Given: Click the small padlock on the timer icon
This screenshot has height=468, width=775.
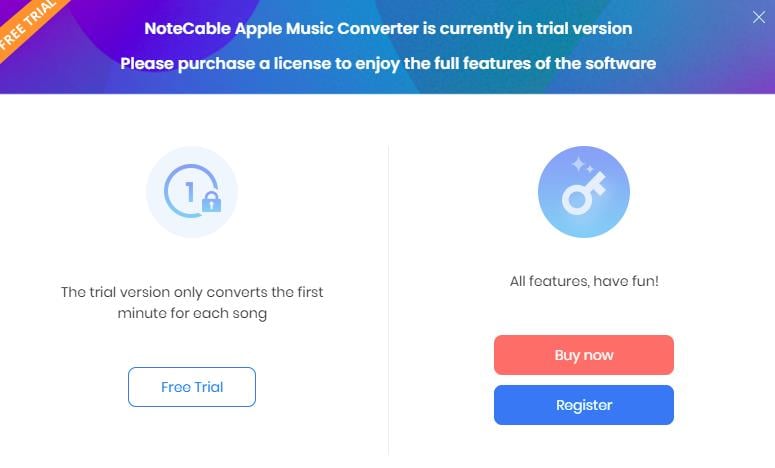Looking at the screenshot, I should coord(212,201).
